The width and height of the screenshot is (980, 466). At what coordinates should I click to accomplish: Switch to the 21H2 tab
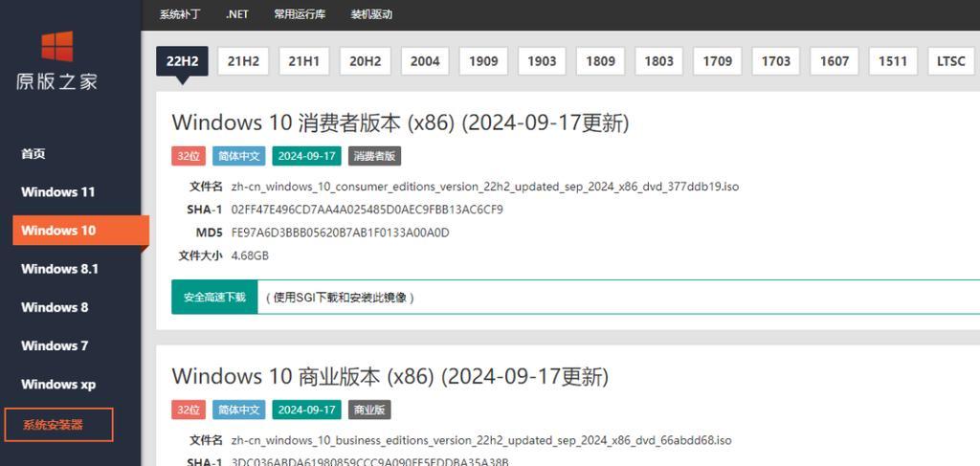point(243,61)
